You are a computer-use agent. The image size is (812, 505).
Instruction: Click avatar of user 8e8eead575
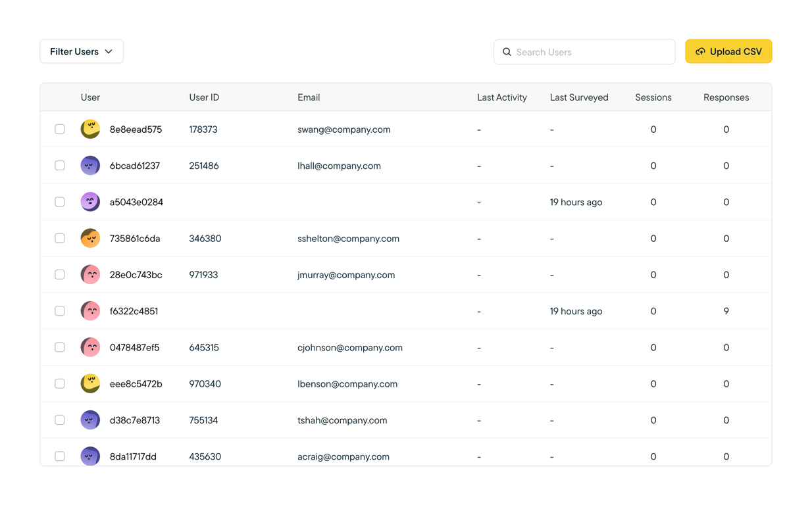tap(90, 130)
